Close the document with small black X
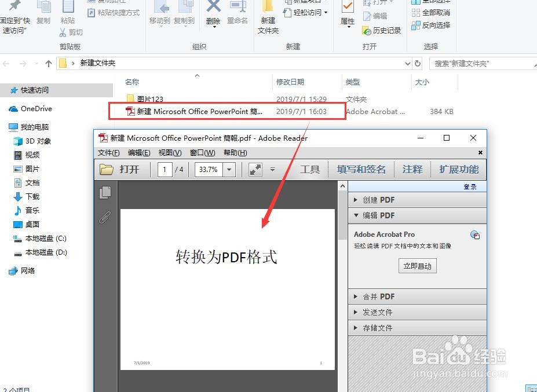Image resolution: width=537 pixels, height=392 pixels. 480,153
